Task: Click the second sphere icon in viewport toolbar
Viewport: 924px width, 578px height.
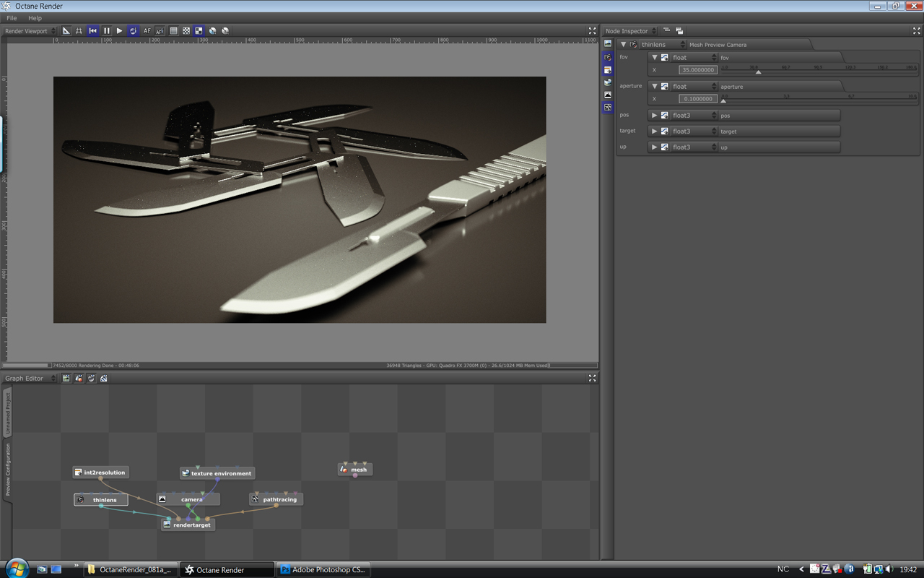Action: [x=225, y=31]
